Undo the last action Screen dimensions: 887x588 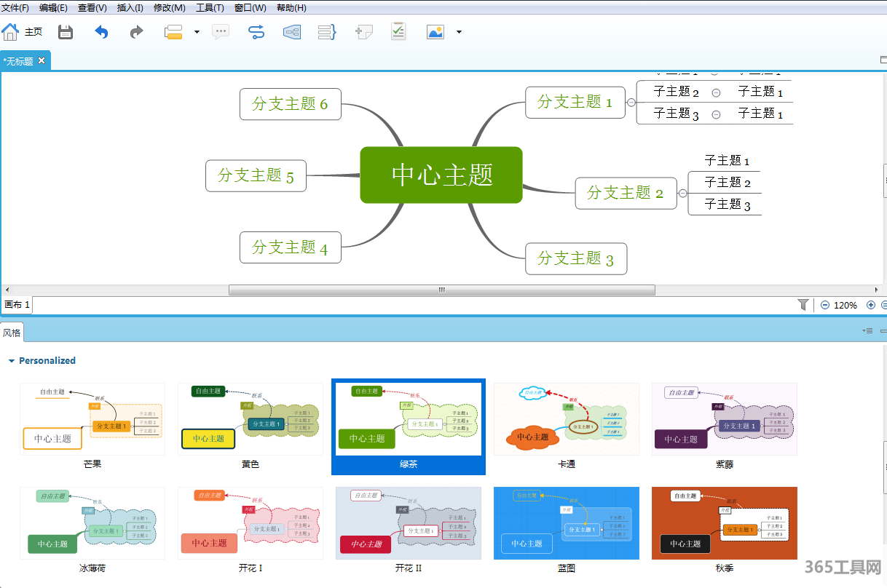[101, 32]
